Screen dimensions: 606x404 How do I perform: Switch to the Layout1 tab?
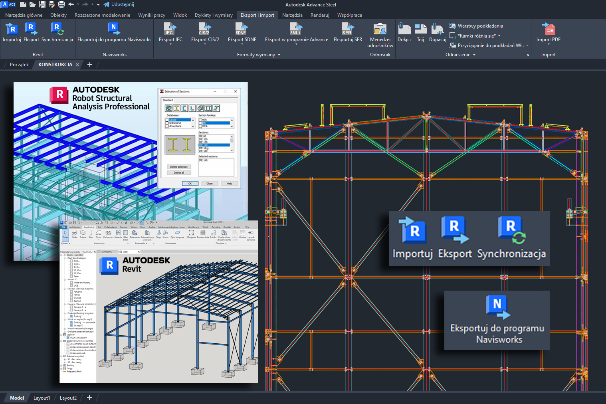coord(41,398)
